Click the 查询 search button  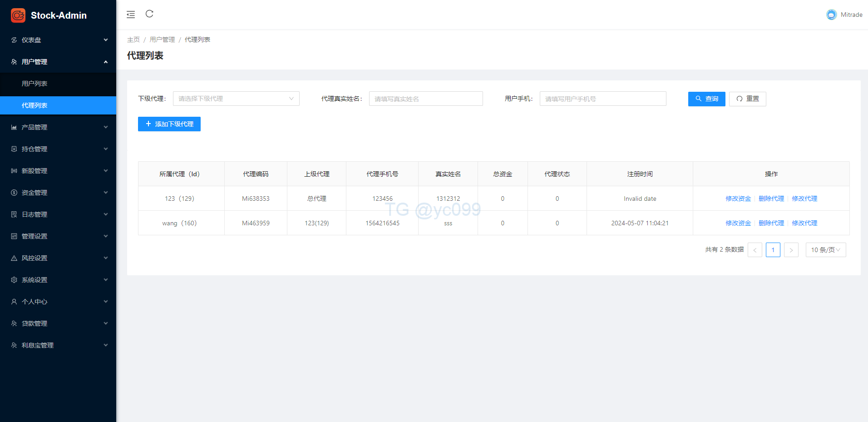(706, 99)
